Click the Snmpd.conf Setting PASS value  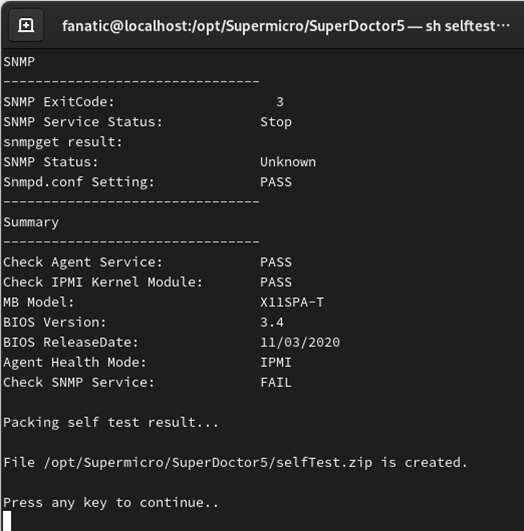[276, 182]
